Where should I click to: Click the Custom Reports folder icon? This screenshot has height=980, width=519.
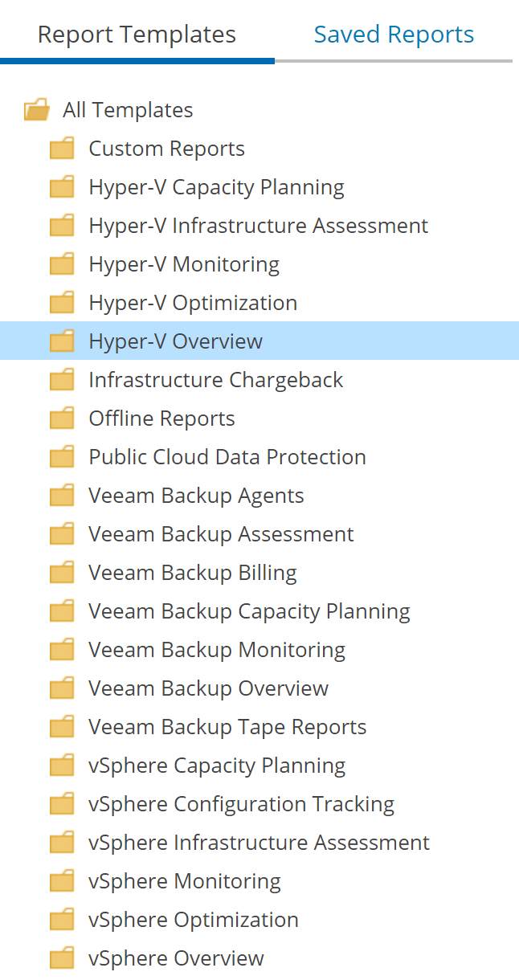pos(62,148)
